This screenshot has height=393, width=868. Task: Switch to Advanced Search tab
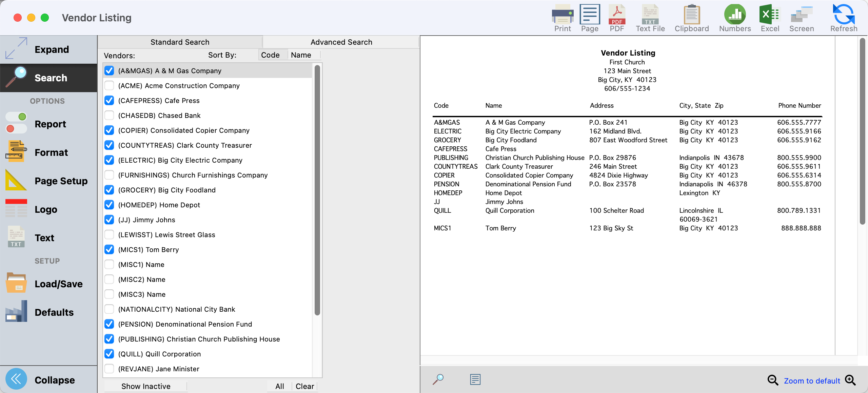(x=341, y=42)
